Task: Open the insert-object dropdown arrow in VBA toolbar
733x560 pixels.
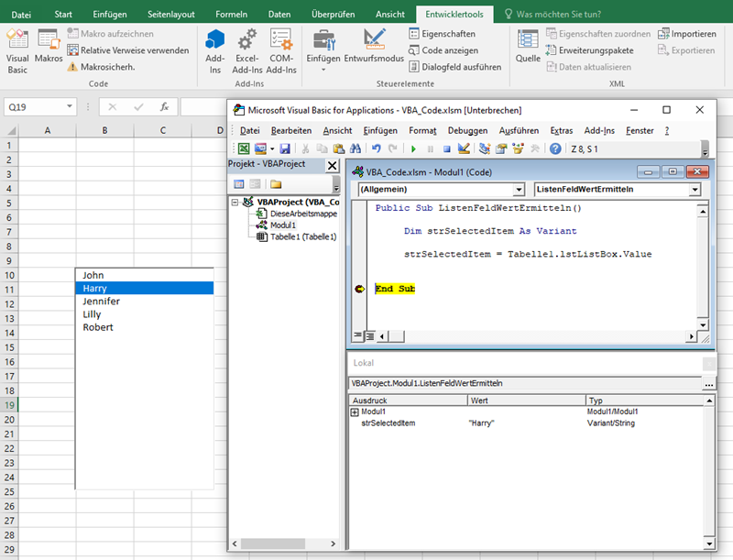Action: tap(272, 149)
